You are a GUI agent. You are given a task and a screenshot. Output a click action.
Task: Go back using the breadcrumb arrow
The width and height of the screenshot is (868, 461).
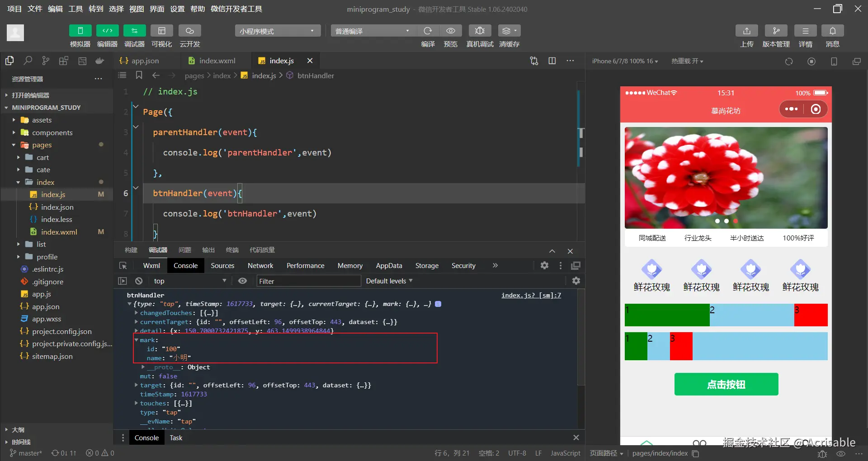pos(156,75)
